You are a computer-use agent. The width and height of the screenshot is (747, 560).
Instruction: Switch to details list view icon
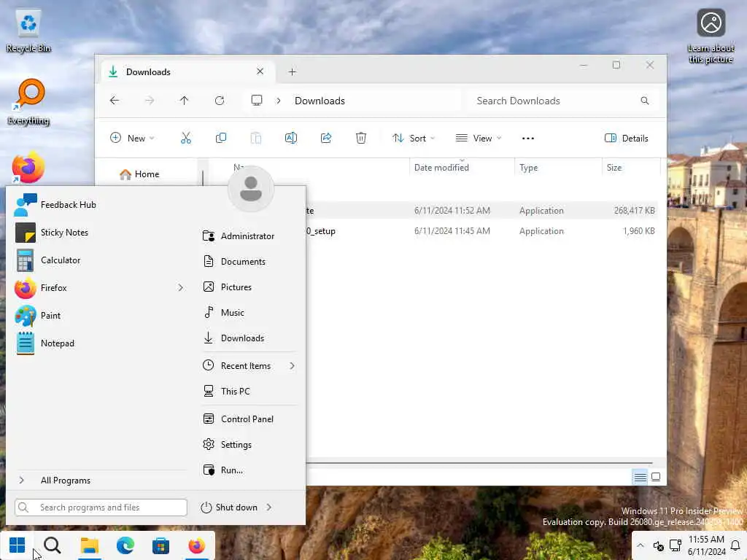[640, 477]
